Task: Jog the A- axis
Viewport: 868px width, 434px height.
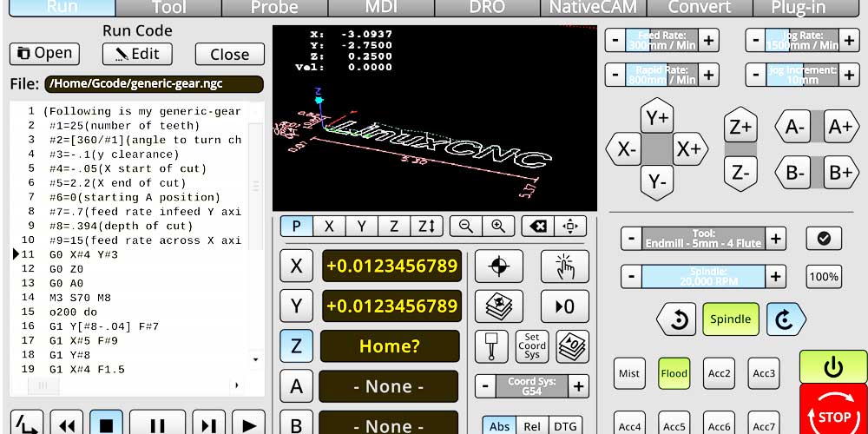Action: click(x=793, y=127)
